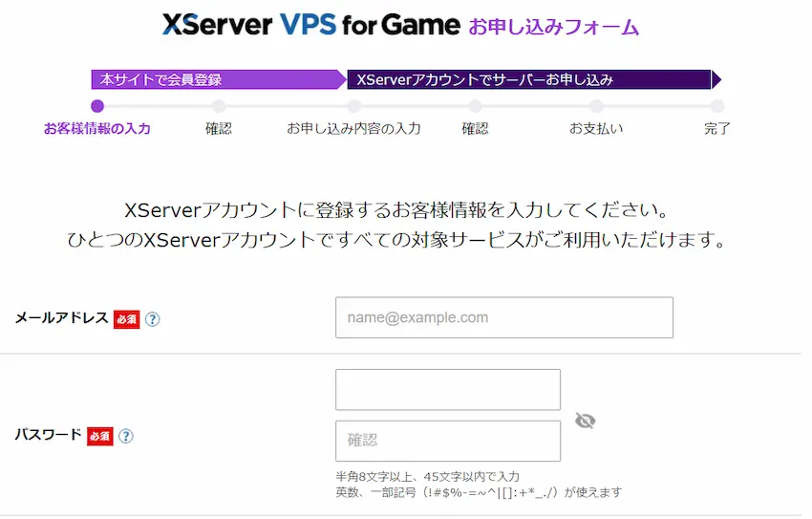Viewport: 812px width, 519px height.
Task: Focus the password 確認 input field
Action: click(x=448, y=441)
